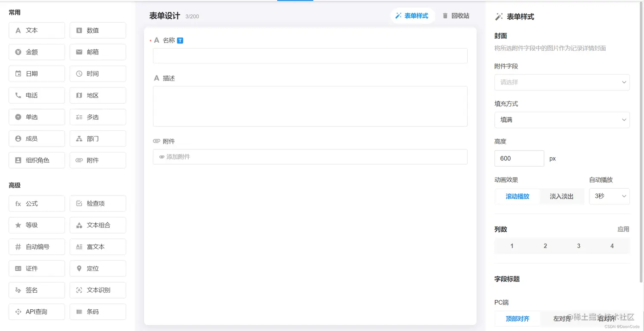Switch animation to 淡入淡出
The image size is (644, 331).
coord(562,196)
